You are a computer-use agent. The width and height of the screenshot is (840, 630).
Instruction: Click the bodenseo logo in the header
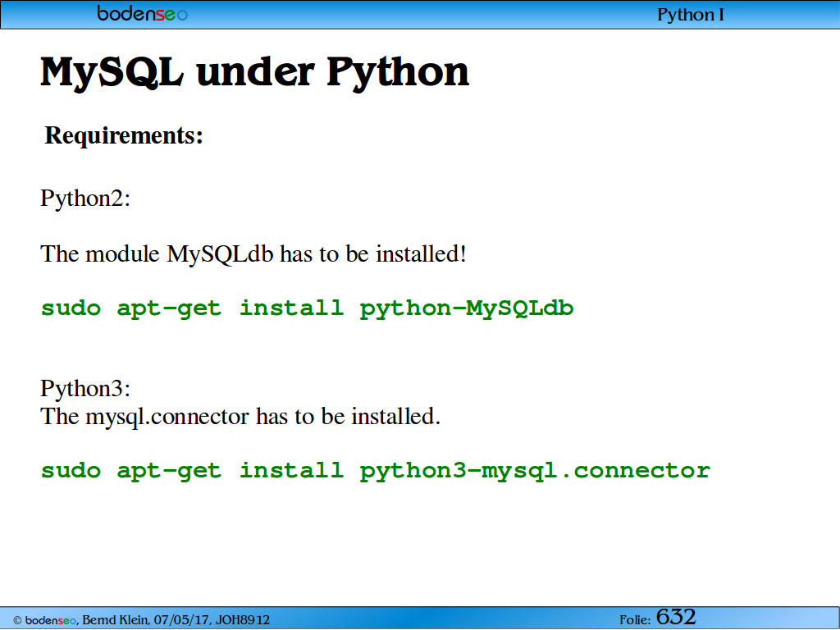tap(143, 13)
